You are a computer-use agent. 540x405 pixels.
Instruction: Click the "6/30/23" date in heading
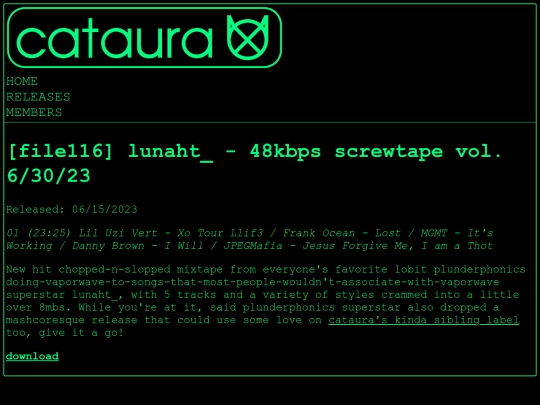pyautogui.click(x=49, y=176)
